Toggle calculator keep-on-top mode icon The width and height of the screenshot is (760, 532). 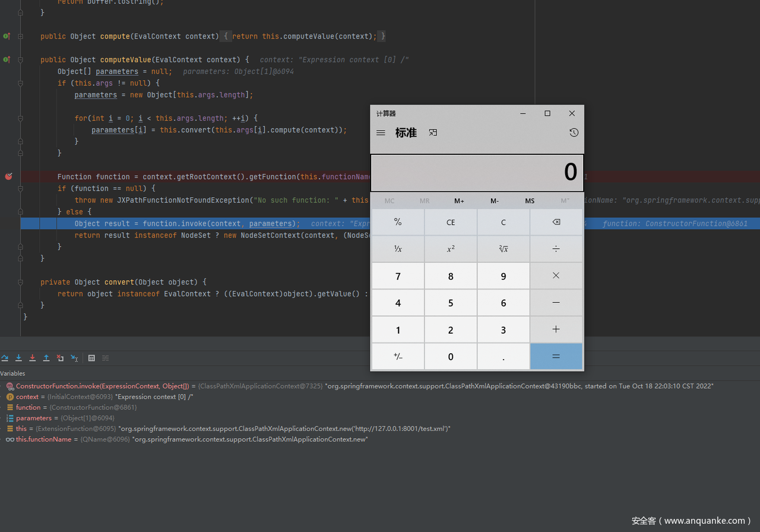click(x=433, y=132)
